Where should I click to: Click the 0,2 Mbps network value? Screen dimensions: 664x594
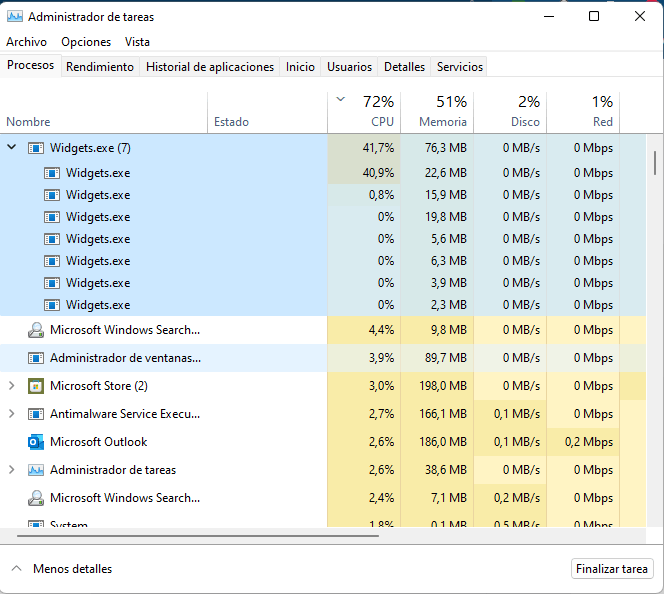(x=589, y=442)
